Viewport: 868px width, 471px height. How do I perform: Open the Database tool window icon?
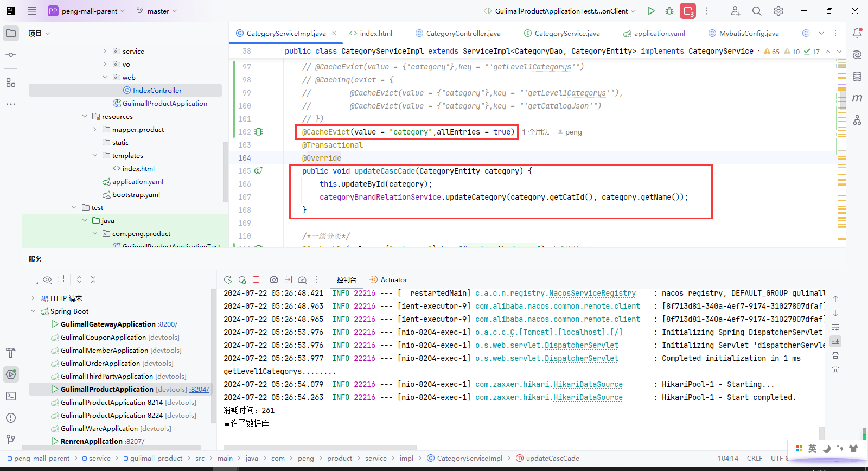857,77
